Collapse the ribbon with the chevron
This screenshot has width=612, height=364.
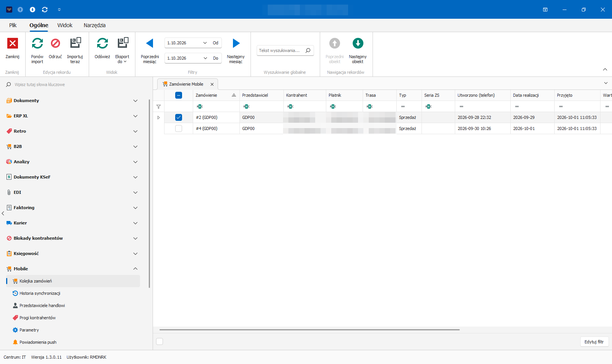click(605, 69)
